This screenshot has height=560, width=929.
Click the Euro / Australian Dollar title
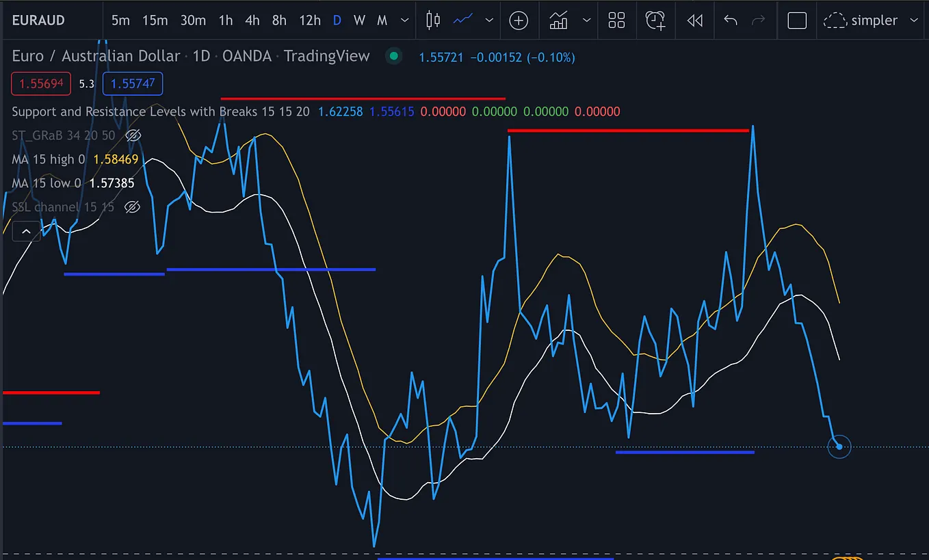click(96, 56)
